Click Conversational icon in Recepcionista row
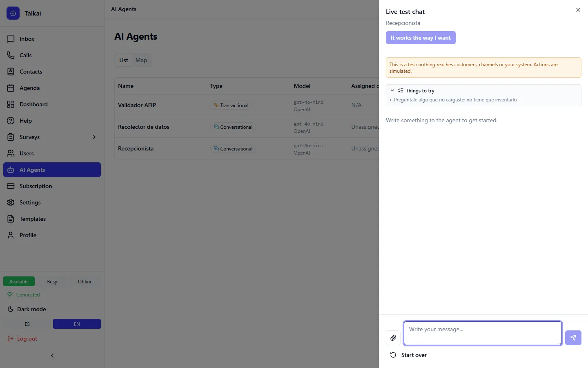Image resolution: width=588 pixels, height=368 pixels. click(x=216, y=148)
